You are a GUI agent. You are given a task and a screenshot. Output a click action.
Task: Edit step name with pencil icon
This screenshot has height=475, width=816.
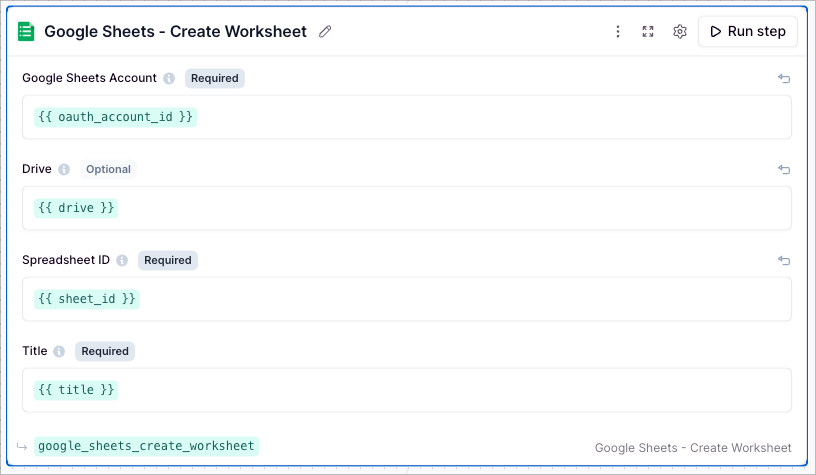(325, 32)
